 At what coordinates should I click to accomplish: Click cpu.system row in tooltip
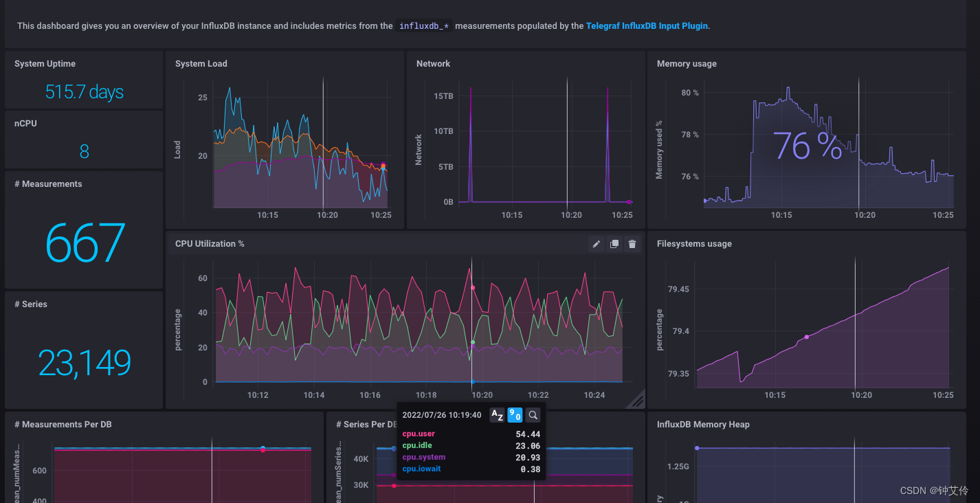(x=471, y=458)
